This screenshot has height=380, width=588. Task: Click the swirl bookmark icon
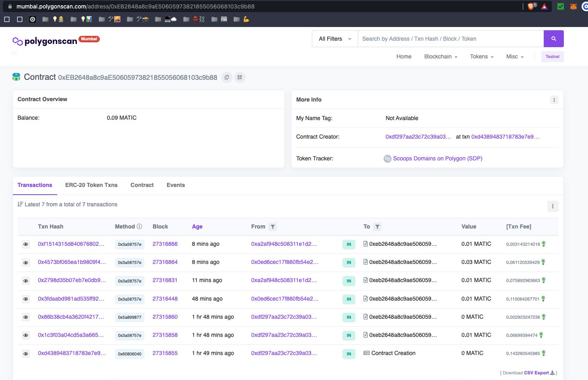pos(33,19)
